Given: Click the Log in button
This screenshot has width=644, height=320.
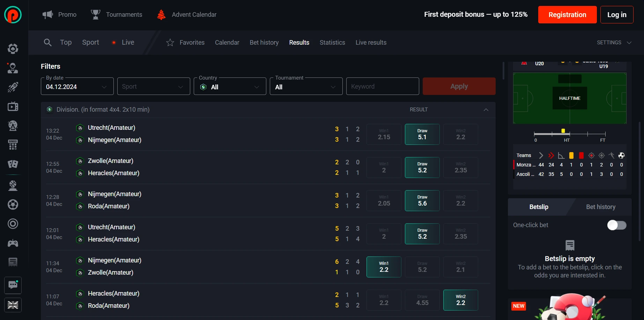Looking at the screenshot, I should (x=617, y=15).
